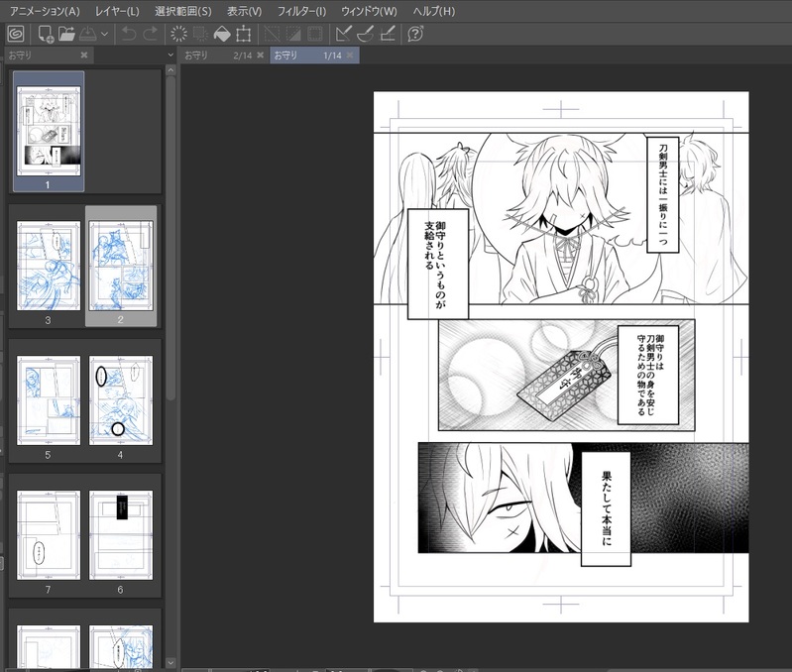Open the 選択範囲(S) menu
The height and width of the screenshot is (672, 792).
182,11
